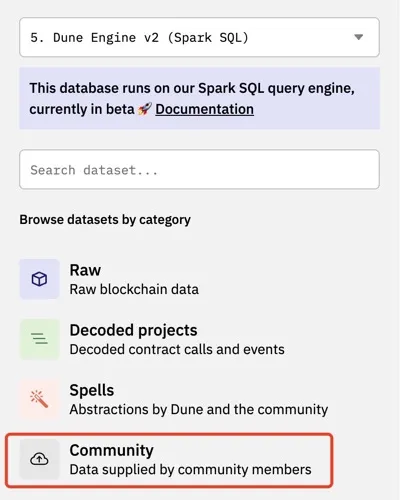Click "Raw blockchain data" description
The height and width of the screenshot is (500, 411).
pos(134,289)
